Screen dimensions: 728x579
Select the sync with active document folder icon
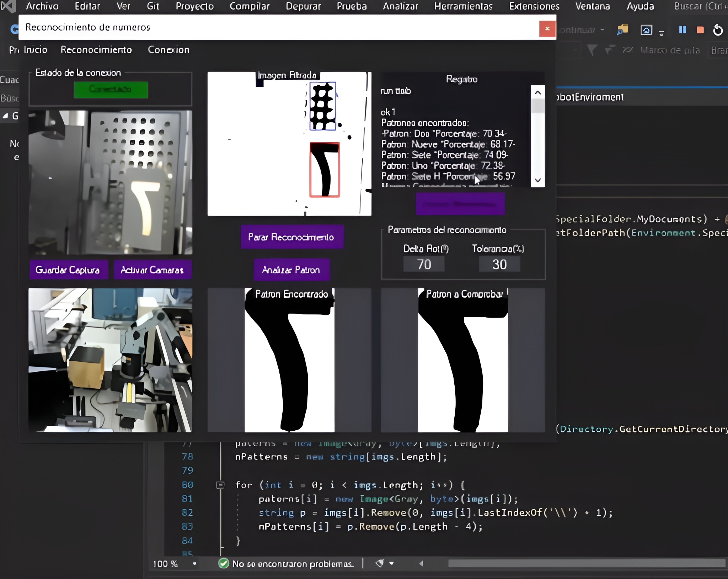(x=623, y=30)
